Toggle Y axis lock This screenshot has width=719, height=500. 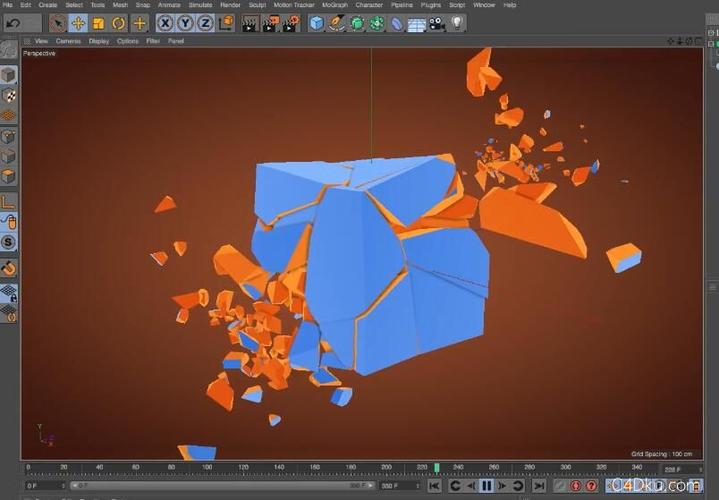pos(185,23)
